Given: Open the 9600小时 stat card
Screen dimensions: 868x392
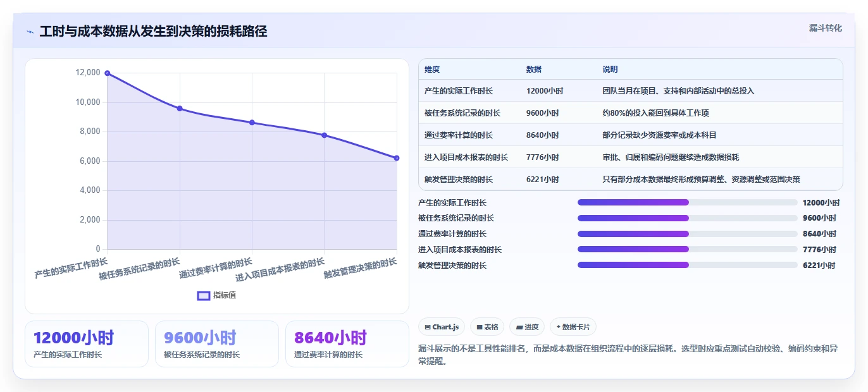Looking at the screenshot, I should pyautogui.click(x=217, y=344).
